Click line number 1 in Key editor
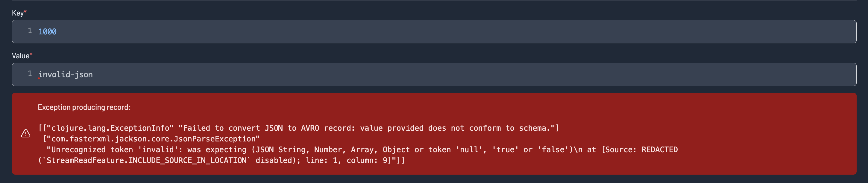Viewport: 868px width, 183px height. click(30, 30)
